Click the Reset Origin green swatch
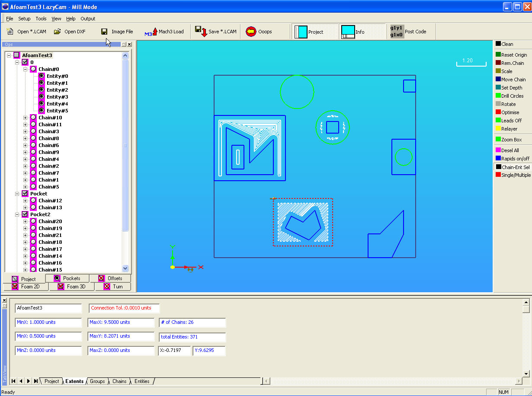This screenshot has height=396, width=532. click(x=498, y=54)
